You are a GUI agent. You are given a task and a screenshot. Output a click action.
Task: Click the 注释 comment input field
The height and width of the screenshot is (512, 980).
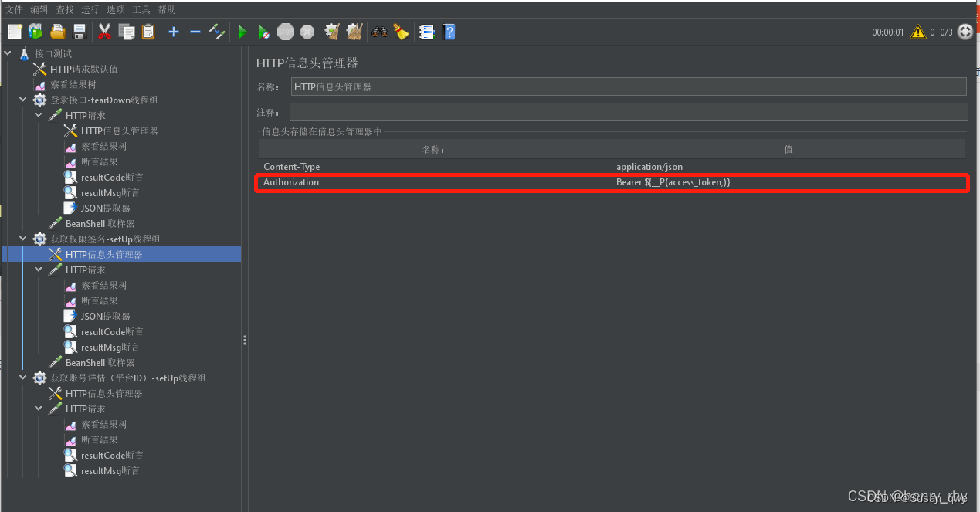point(629,112)
